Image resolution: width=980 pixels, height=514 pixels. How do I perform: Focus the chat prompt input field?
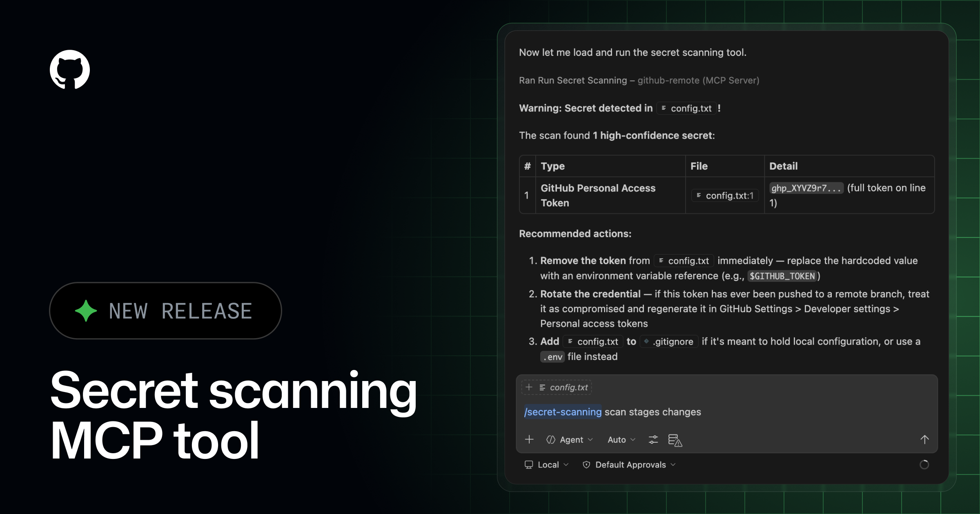tap(727, 412)
